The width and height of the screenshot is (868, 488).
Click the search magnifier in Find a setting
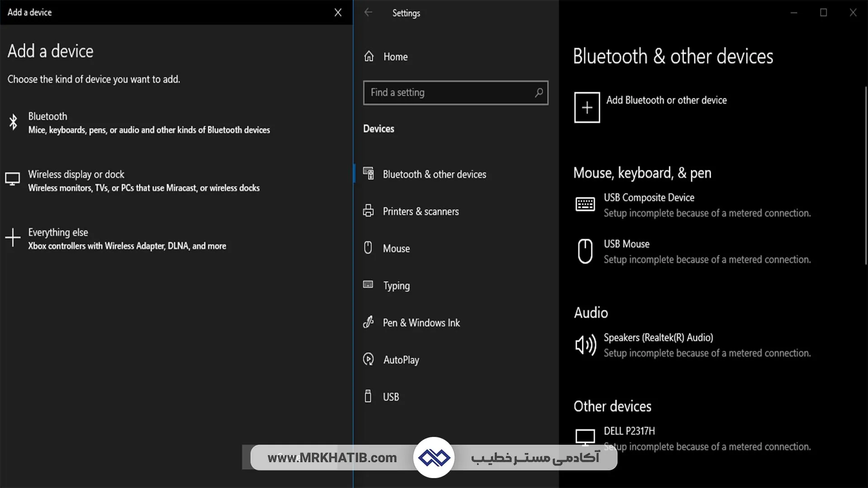538,93
